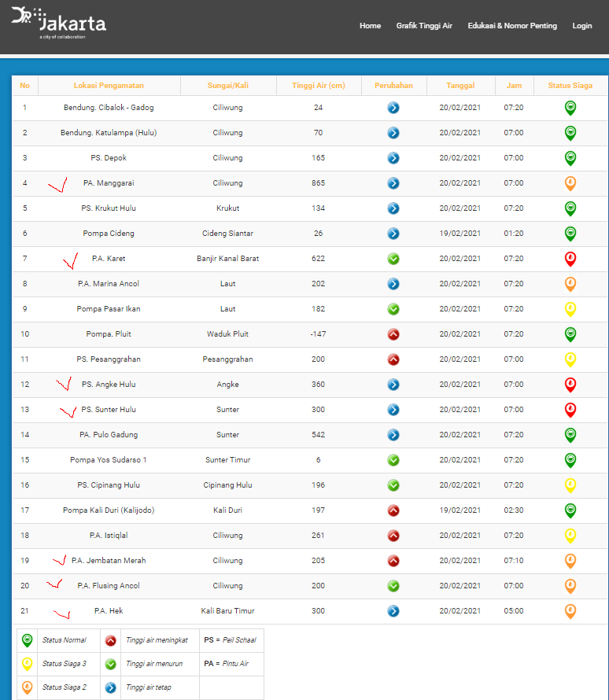This screenshot has width=609, height=700.
Task: Click blue arrow icon for P.A. Hek
Action: click(393, 611)
